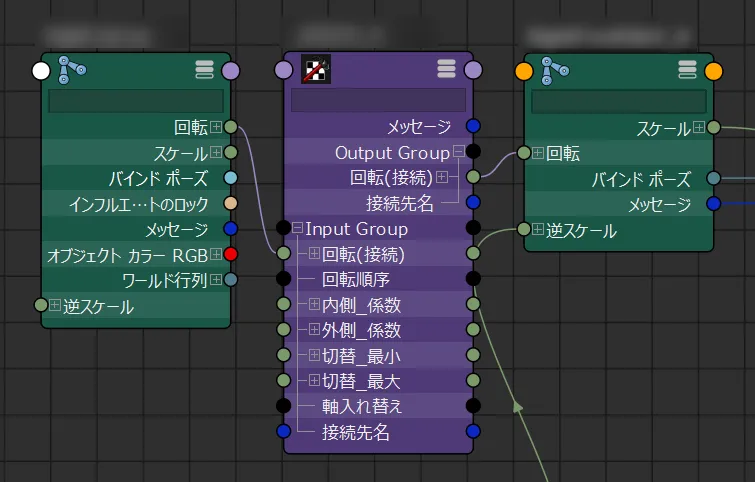Click the tan インフルエ…トのロック output port
This screenshot has width=755, height=482.
pyautogui.click(x=231, y=203)
